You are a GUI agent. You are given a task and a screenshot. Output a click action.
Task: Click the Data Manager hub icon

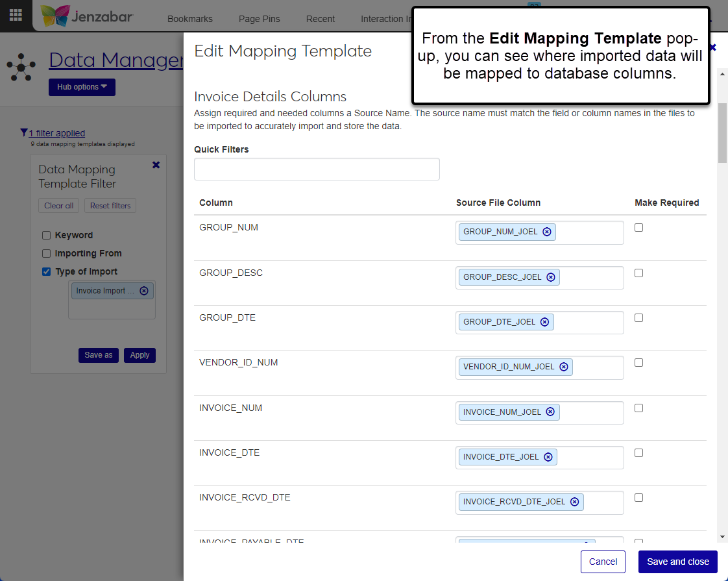coord(21,66)
